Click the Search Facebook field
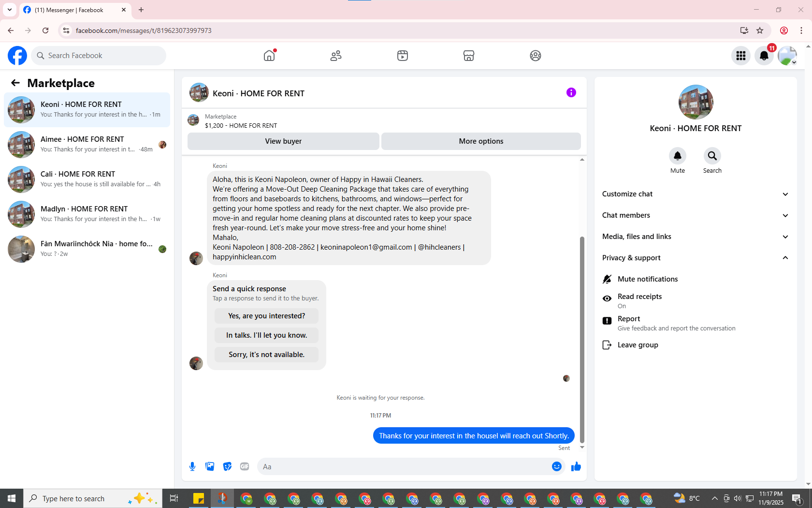Image resolution: width=812 pixels, height=508 pixels. [99, 56]
